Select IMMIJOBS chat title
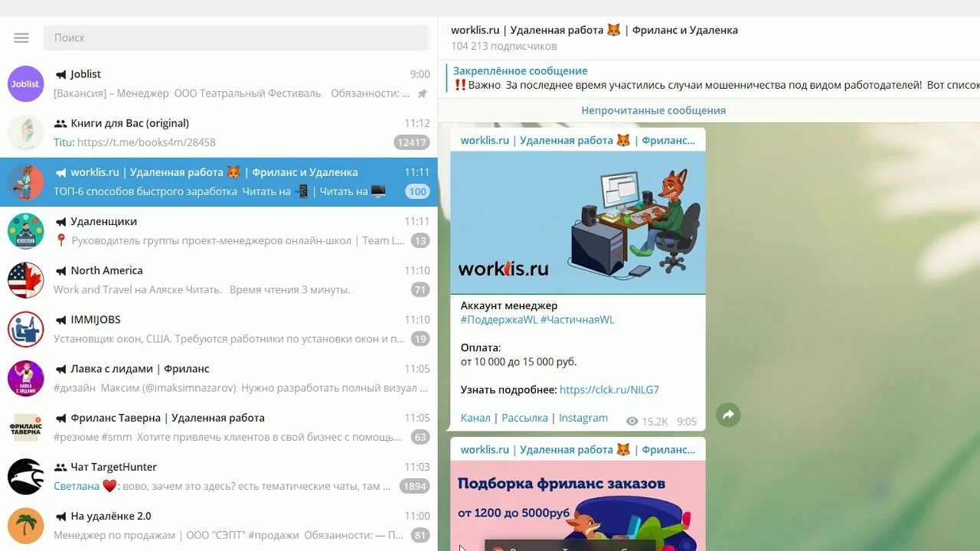Viewport: 980px width, 551px height. point(96,319)
